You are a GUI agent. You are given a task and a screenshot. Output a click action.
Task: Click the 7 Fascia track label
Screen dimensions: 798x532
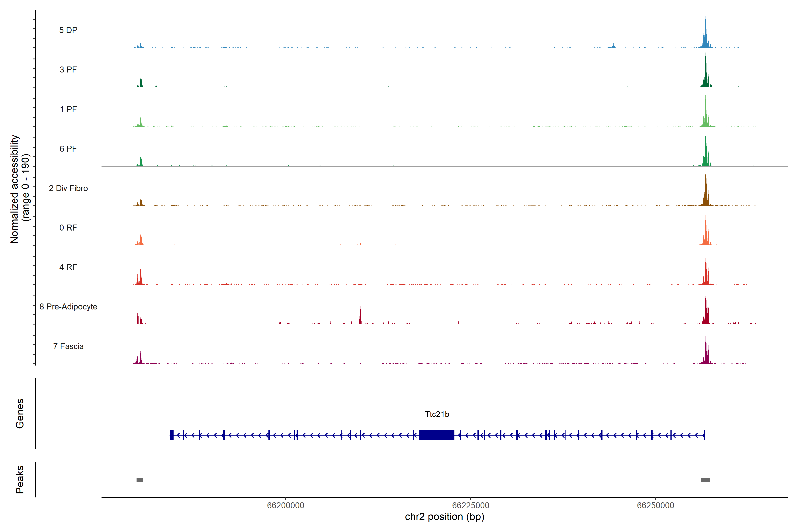[68, 346]
